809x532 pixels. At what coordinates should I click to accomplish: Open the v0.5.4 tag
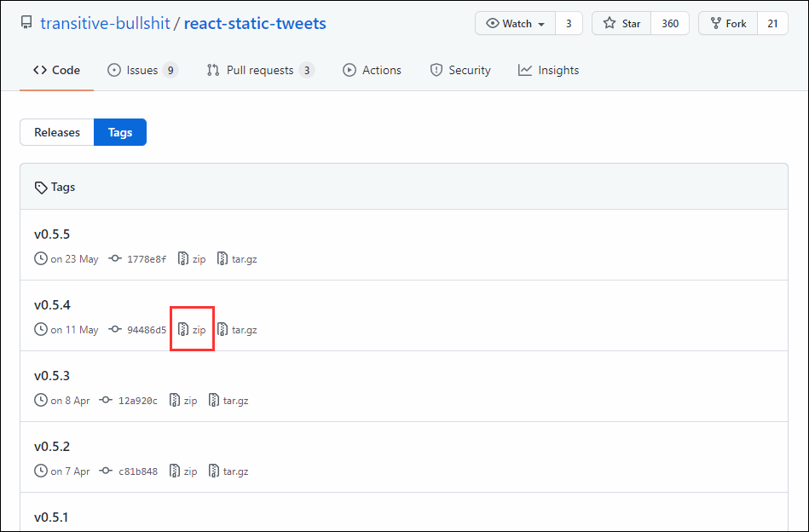[52, 305]
